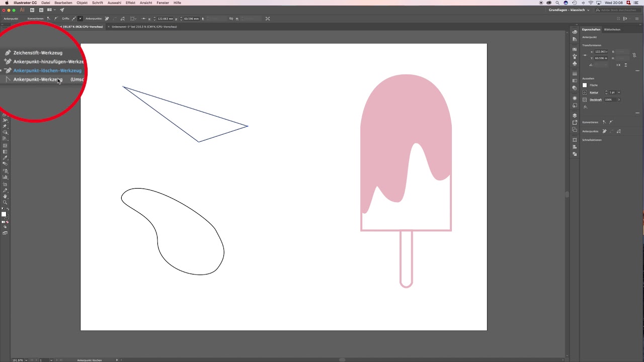This screenshot has width=644, height=362.
Task: Open the arrange documents dropdown
Action: pyautogui.click(x=51, y=10)
